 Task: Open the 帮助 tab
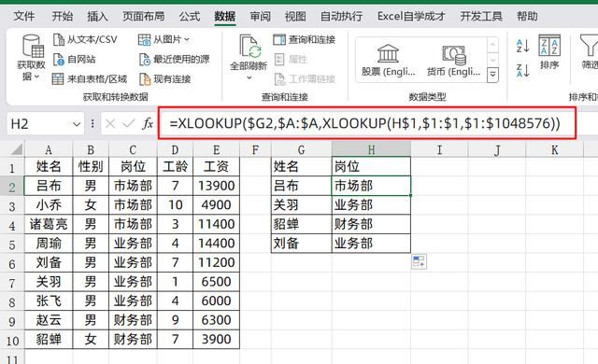(x=527, y=16)
